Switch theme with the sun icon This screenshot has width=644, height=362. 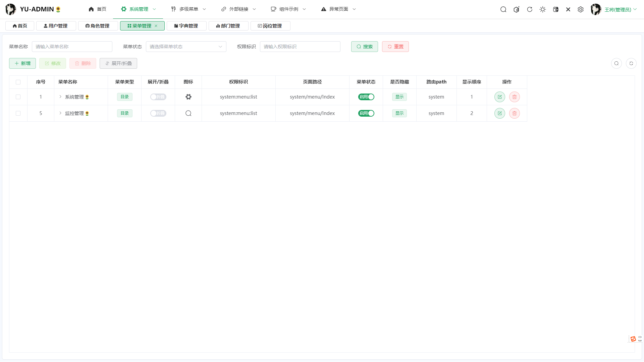coord(542,9)
